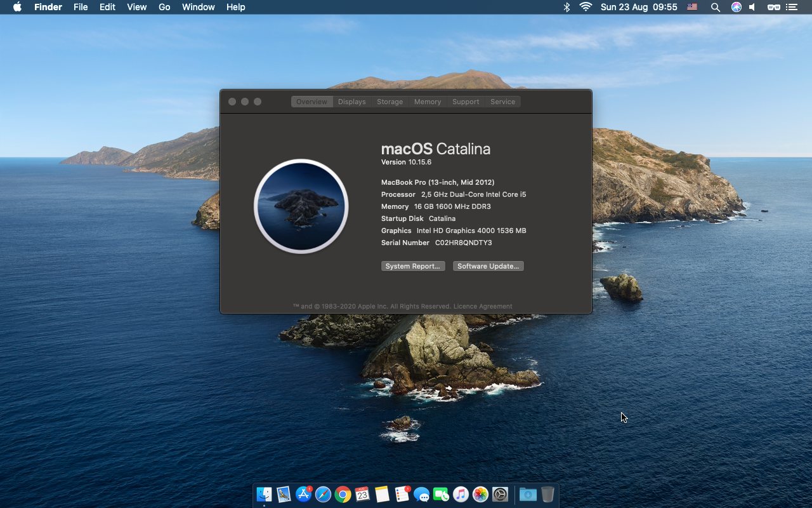Screen dimensions: 812x508
Task: Open Safari from the Dock
Action: pos(323,494)
